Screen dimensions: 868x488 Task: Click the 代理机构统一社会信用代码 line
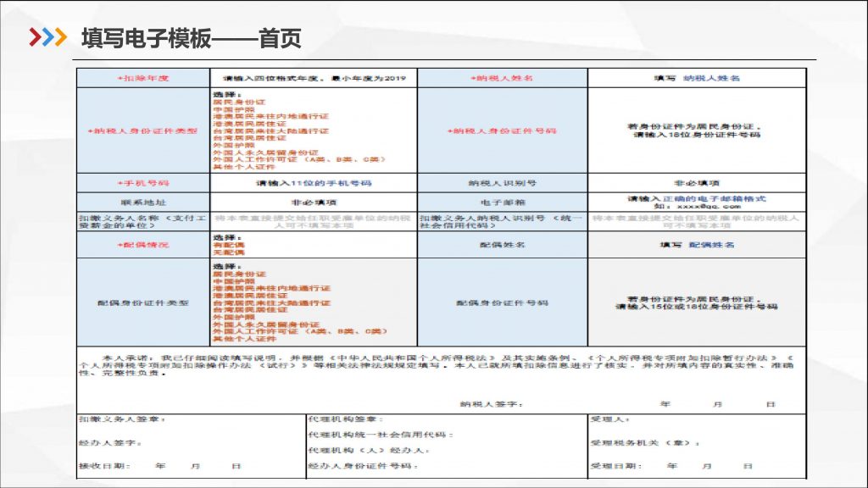pyautogui.click(x=381, y=435)
